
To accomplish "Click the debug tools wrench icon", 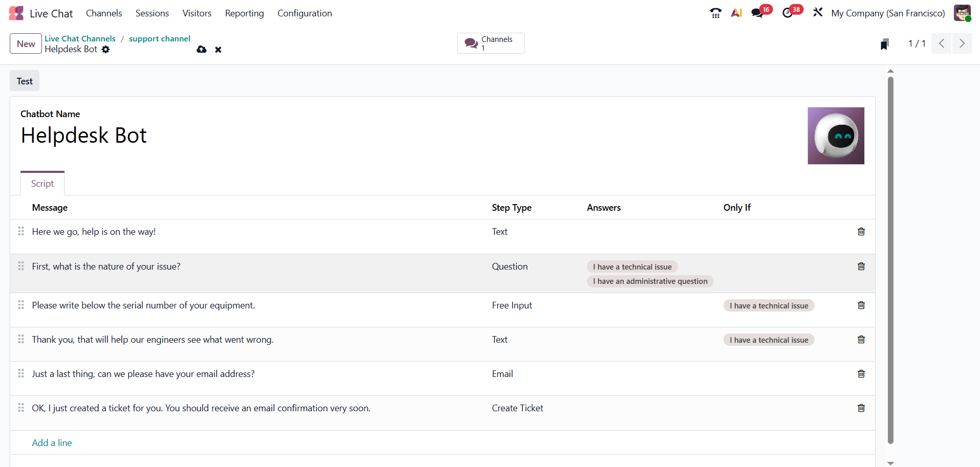I will pos(818,12).
